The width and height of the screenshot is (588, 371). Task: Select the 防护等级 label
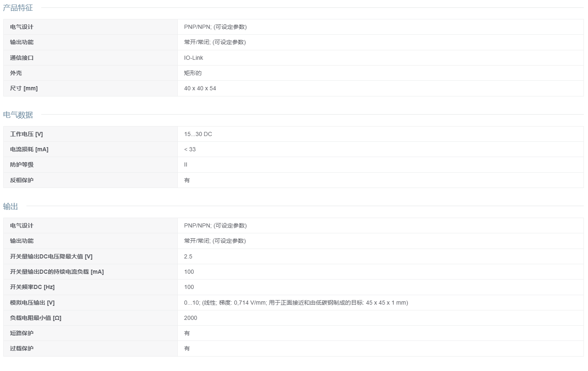22,164
